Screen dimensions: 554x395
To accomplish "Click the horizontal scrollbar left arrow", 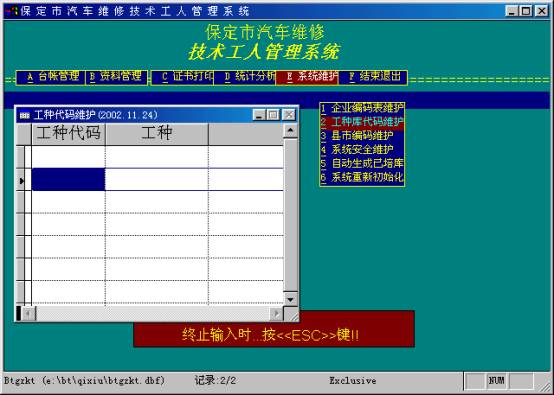I will tap(28, 314).
